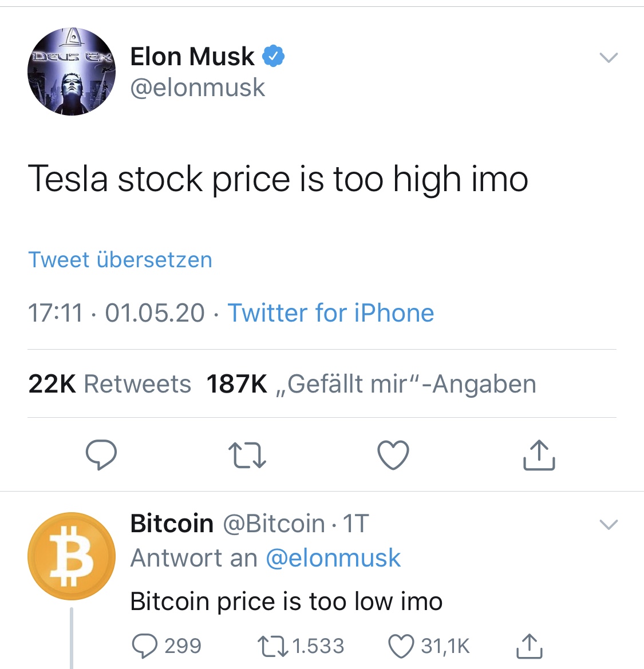Like the Bitcoin price reply
The height and width of the screenshot is (669, 644).
[x=400, y=646]
